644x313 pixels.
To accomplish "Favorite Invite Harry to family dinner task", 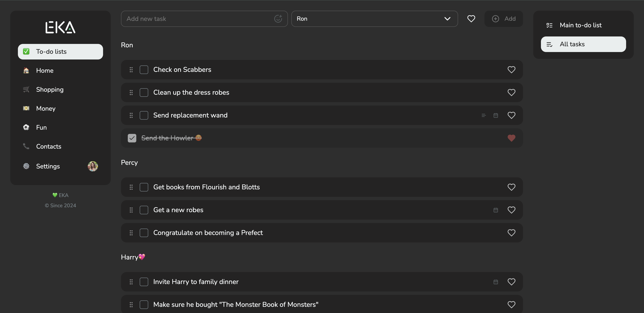I will tap(512, 281).
